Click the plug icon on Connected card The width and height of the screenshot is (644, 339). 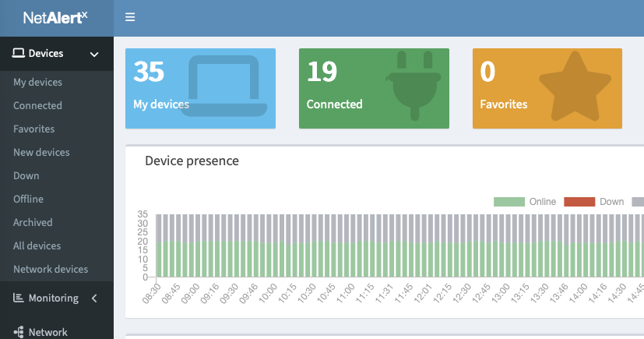(412, 86)
